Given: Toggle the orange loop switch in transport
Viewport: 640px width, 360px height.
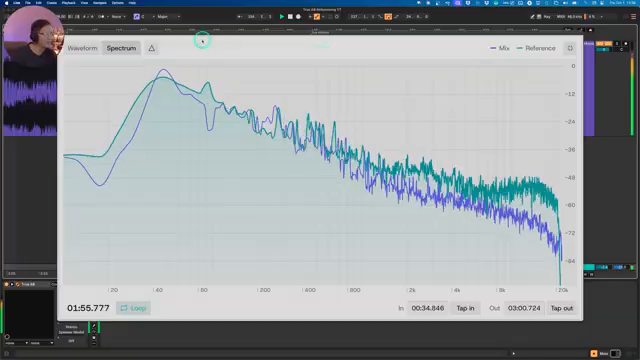Looking at the screenshot, I should point(388,17).
